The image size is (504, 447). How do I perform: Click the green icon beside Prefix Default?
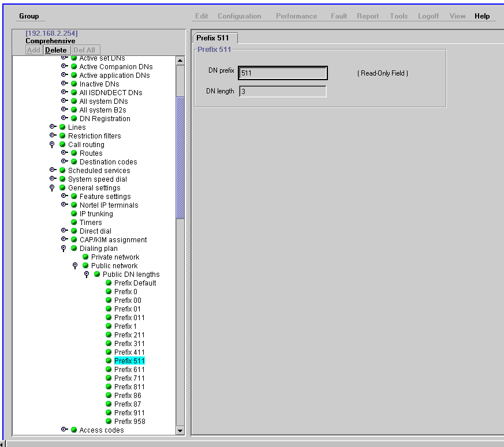pos(109,283)
